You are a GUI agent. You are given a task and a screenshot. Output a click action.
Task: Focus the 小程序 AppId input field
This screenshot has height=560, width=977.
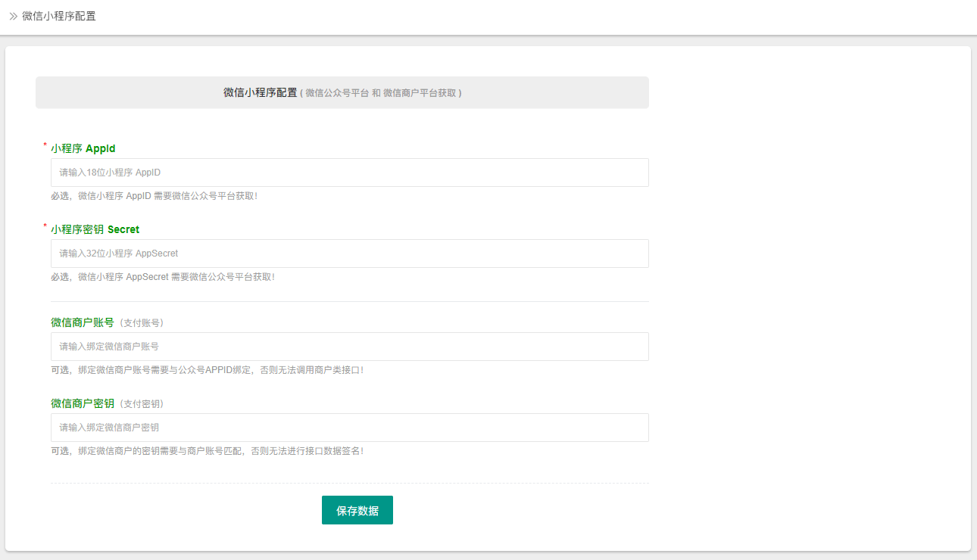350,173
